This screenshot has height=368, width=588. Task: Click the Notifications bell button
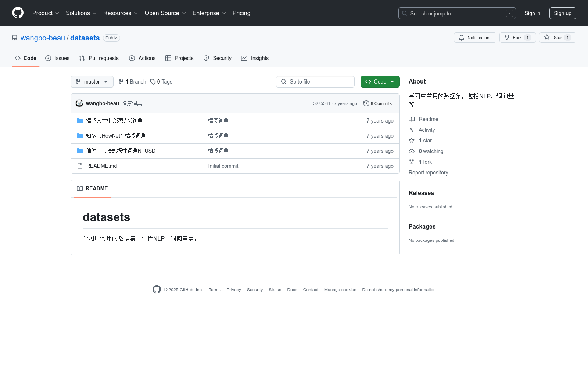point(475,38)
